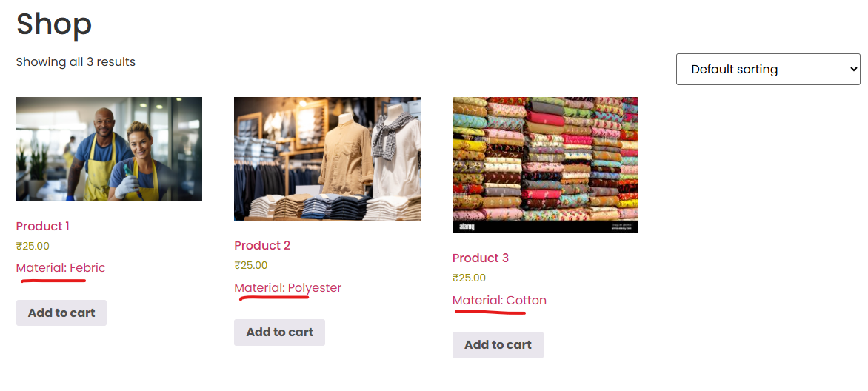The width and height of the screenshot is (868, 391).
Task: Click the price under Product 2
Action: tap(251, 265)
